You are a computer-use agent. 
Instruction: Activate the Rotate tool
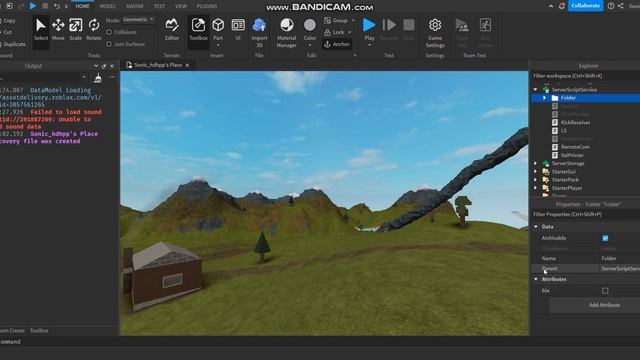tap(93, 30)
